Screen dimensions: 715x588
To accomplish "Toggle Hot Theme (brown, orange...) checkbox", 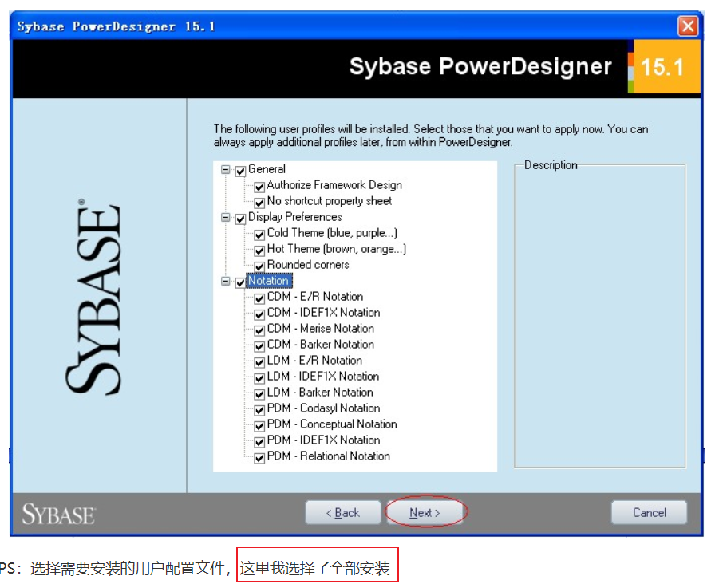I will click(x=259, y=251).
